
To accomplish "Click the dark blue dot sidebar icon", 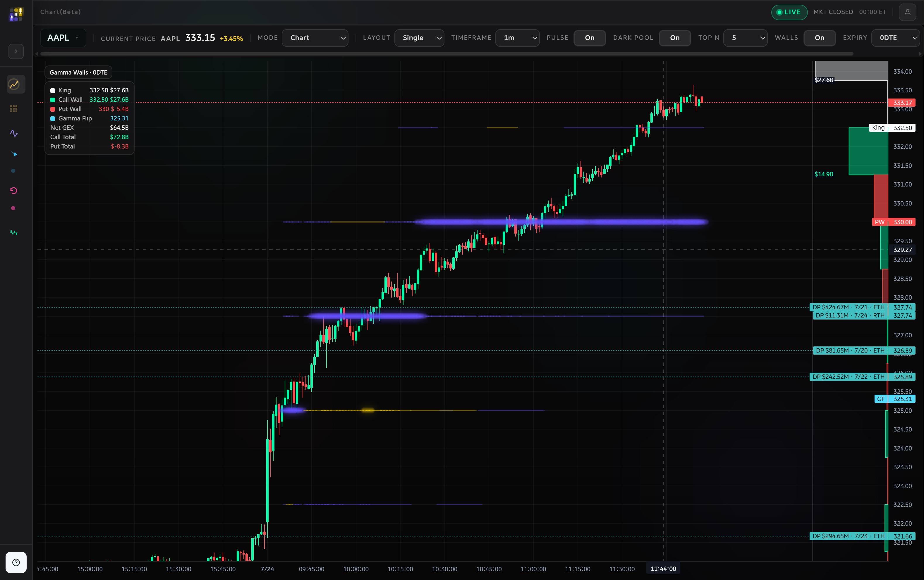I will [13, 171].
